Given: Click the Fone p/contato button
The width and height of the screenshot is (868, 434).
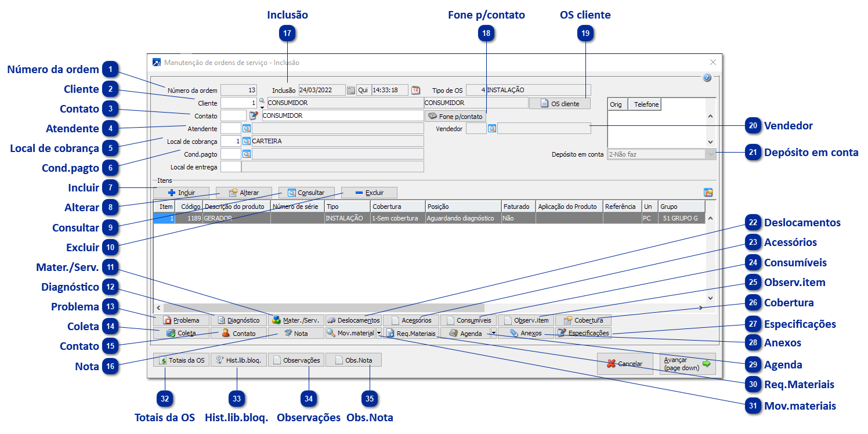Looking at the screenshot, I should click(455, 116).
